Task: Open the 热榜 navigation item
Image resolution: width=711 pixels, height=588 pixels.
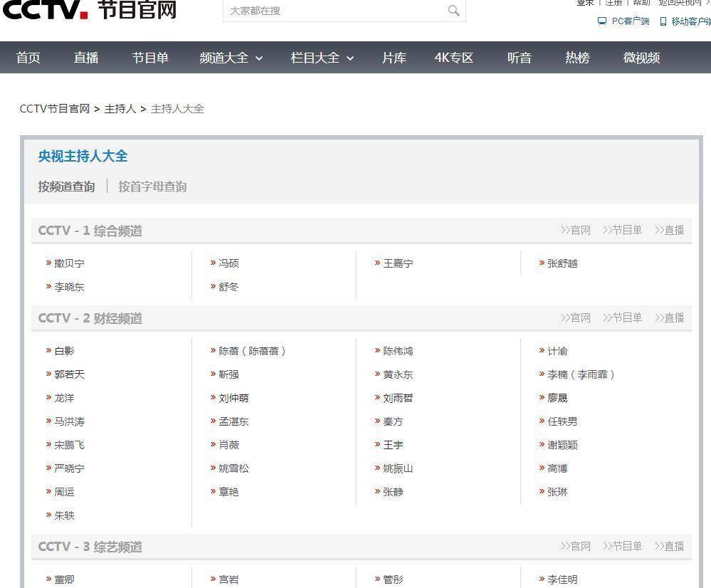Action: click(x=577, y=58)
